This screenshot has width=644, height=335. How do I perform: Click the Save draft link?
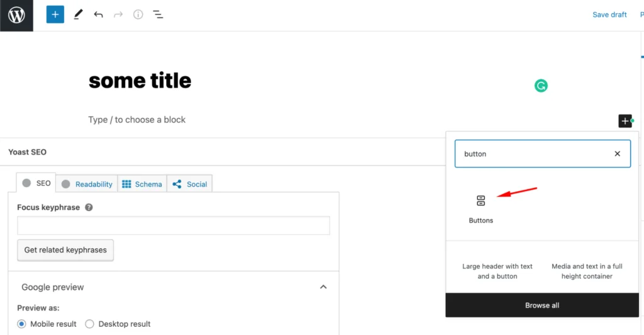point(609,14)
